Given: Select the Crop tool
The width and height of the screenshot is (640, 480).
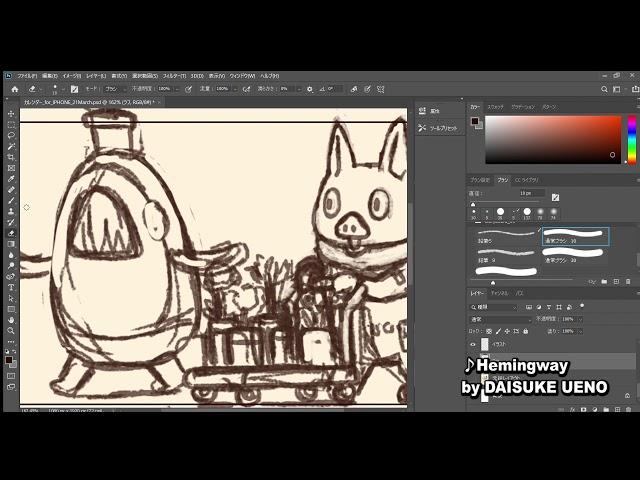Looking at the screenshot, I should [11, 157].
